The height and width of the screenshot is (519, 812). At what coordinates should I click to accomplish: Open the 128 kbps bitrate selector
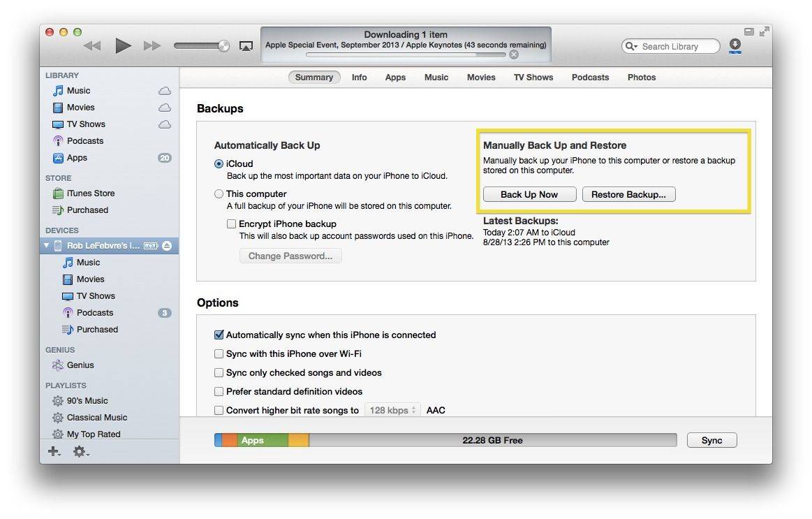click(392, 410)
